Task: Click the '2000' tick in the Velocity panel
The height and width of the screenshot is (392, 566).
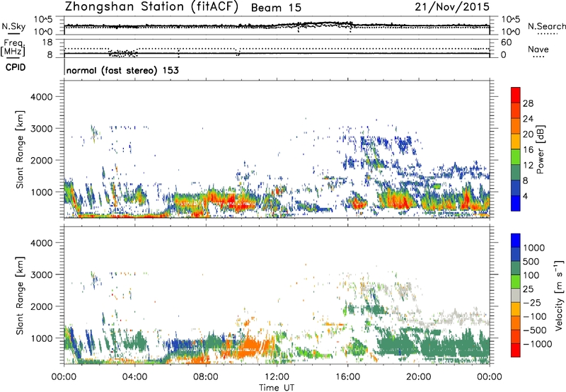Action: click(x=42, y=306)
